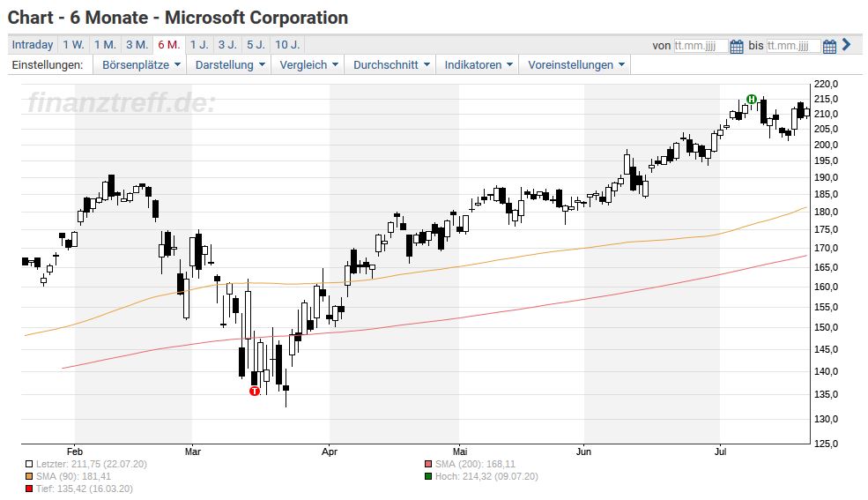Click the 'Einstellungen:' label

click(48, 64)
